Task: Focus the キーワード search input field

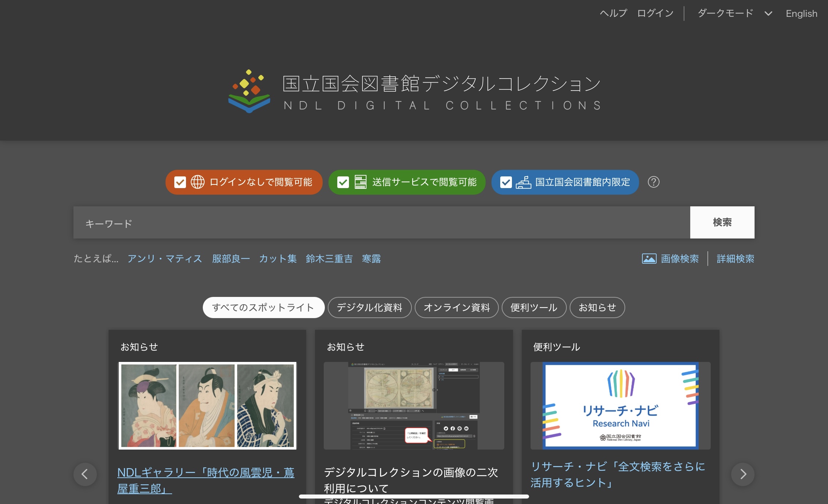Action: [x=382, y=222]
